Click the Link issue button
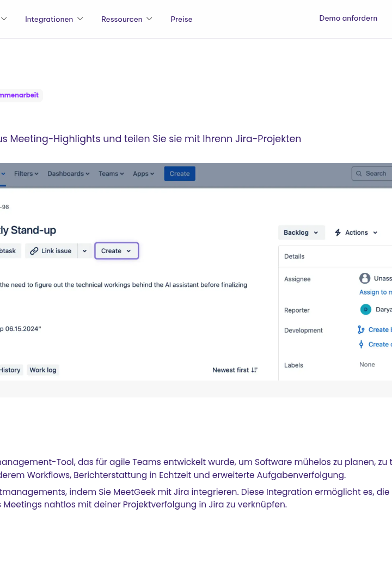Image resolution: width=392 pixels, height=588 pixels. (x=51, y=251)
